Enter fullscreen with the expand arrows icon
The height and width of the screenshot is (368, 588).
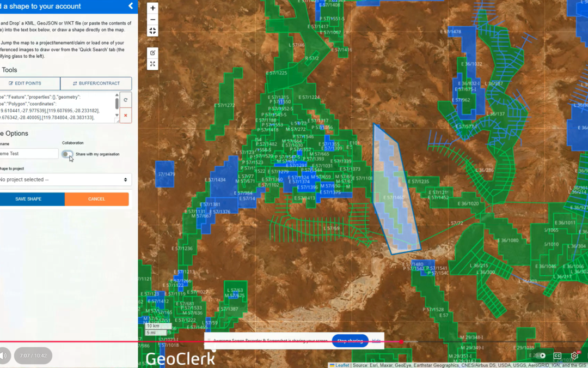pyautogui.click(x=152, y=64)
